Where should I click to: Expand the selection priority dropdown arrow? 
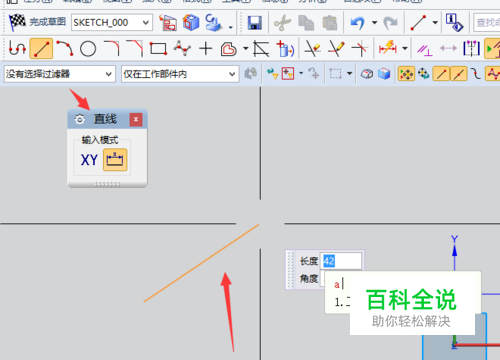[x=301, y=73]
